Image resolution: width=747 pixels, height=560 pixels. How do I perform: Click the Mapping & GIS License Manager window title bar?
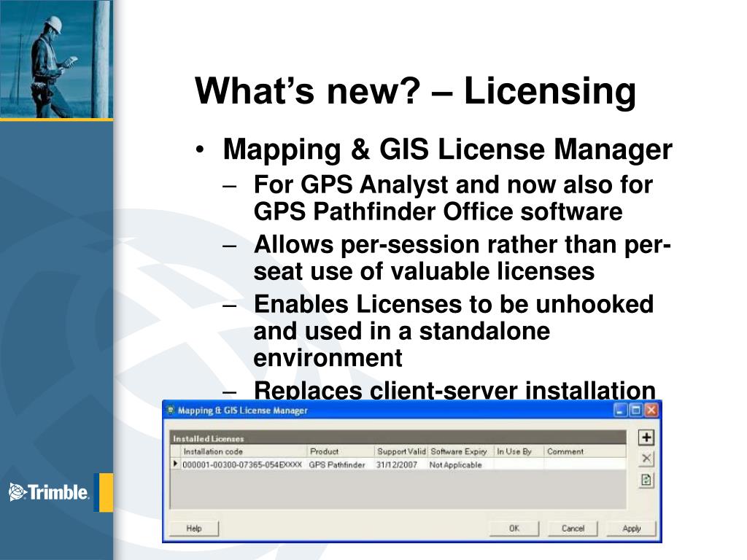click(412, 410)
